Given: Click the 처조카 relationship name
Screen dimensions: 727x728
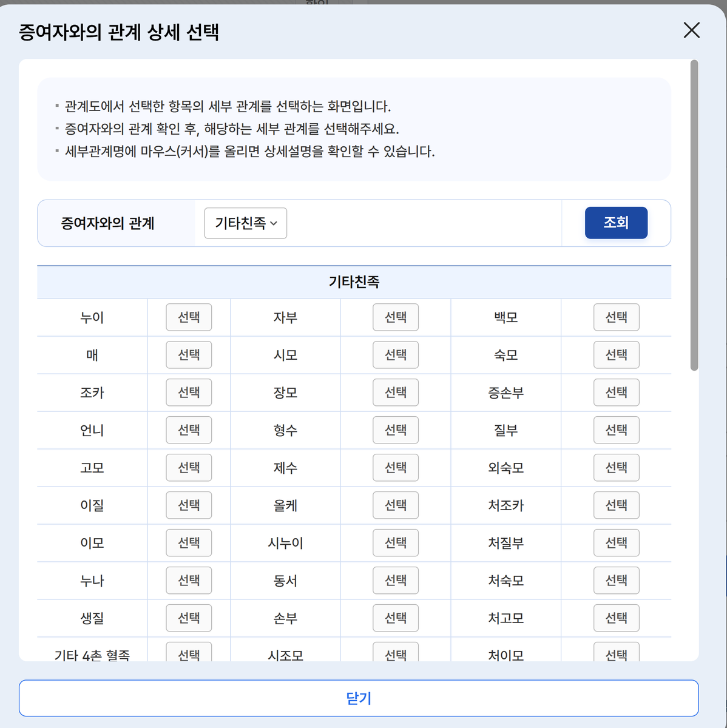Looking at the screenshot, I should point(506,505).
